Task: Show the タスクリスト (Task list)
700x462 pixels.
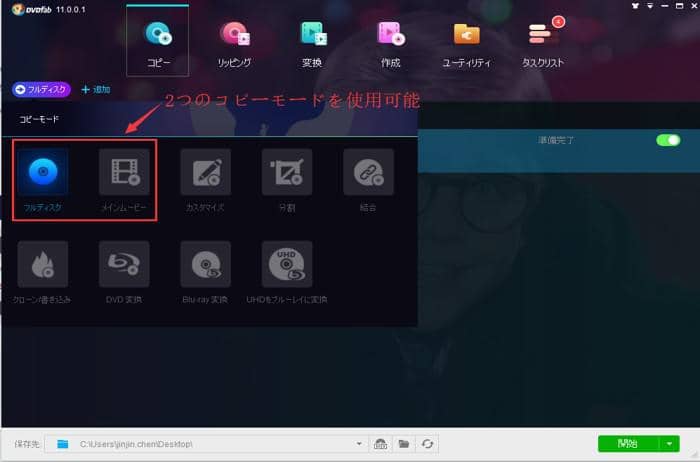Action: click(543, 44)
